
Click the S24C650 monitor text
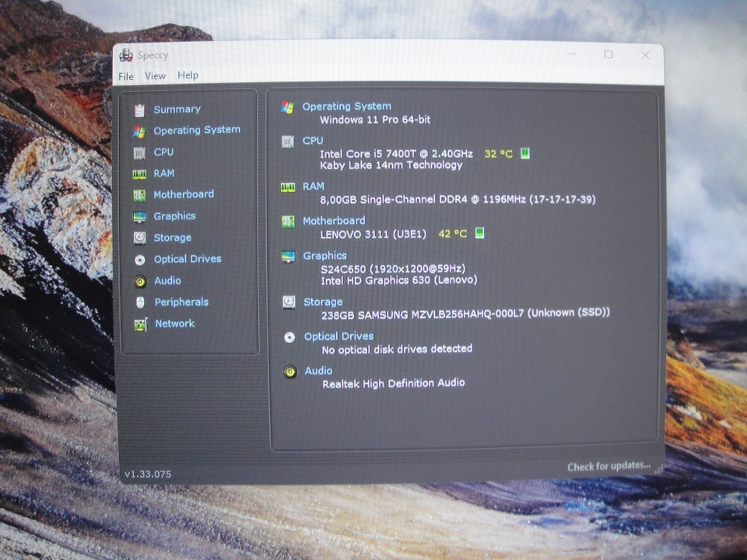click(x=393, y=268)
